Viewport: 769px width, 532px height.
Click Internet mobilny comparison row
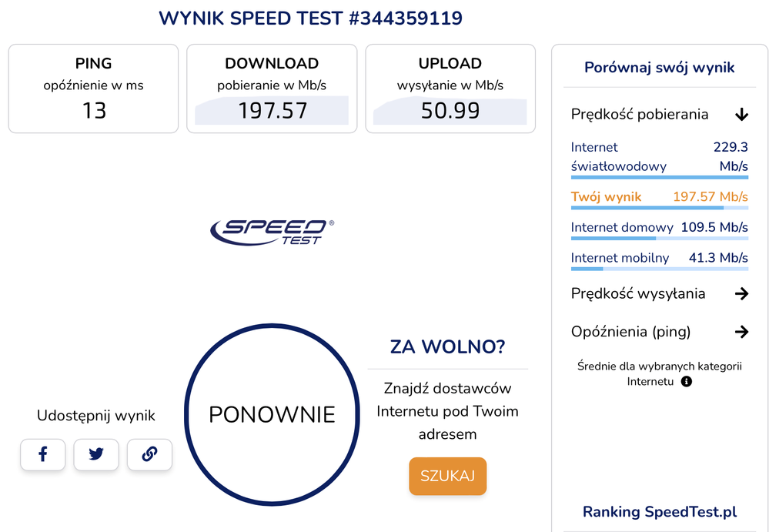coord(659,259)
